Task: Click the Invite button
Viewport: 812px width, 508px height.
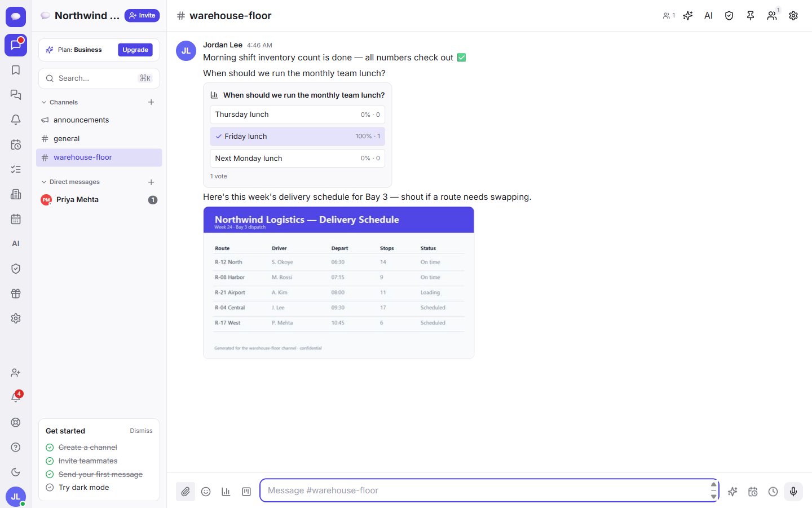Action: [x=142, y=16]
